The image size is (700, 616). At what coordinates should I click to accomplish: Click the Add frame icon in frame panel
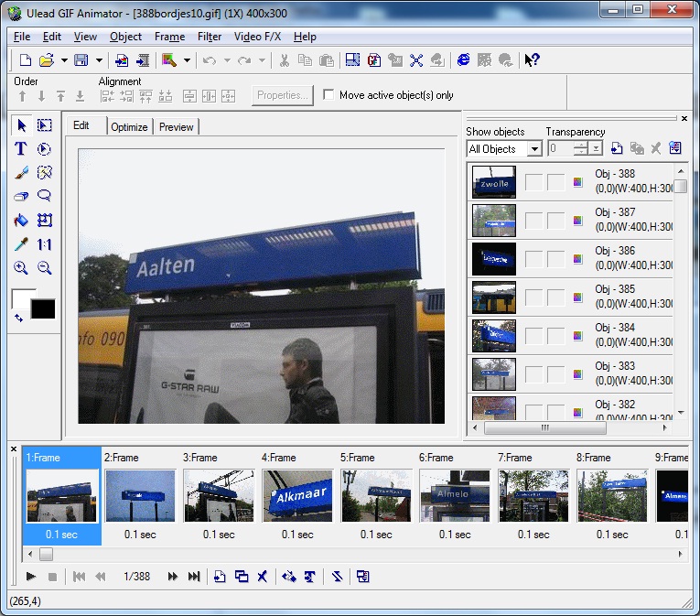click(220, 577)
